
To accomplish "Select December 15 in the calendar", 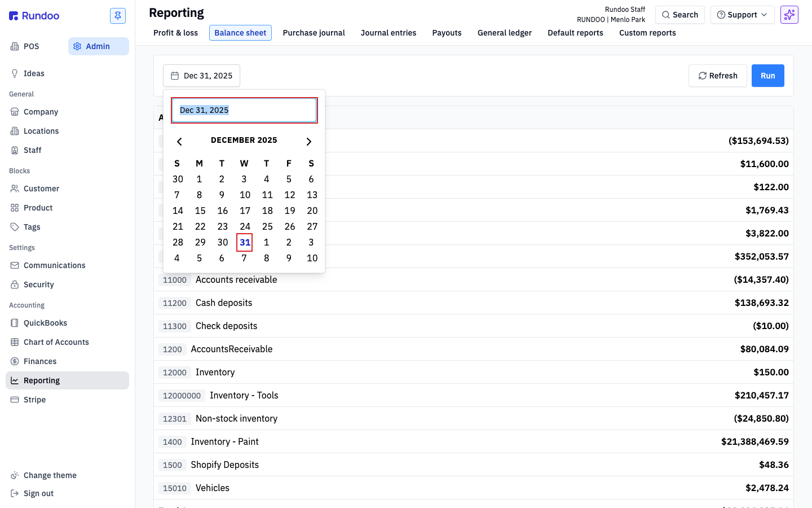I will [200, 211].
